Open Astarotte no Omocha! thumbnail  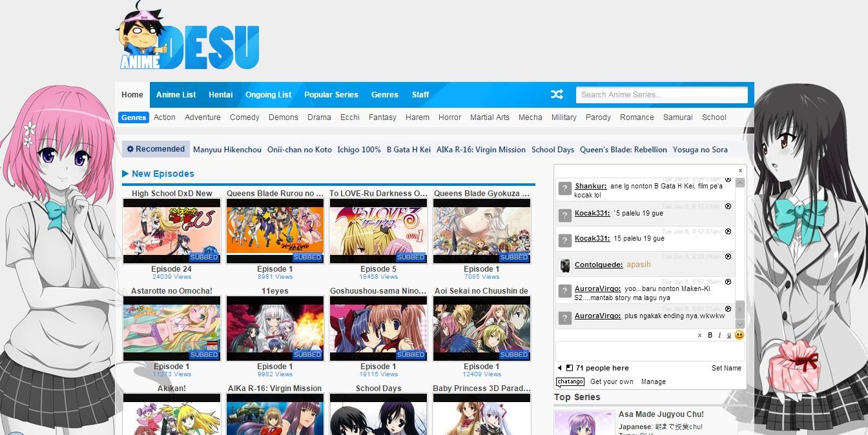(172, 328)
